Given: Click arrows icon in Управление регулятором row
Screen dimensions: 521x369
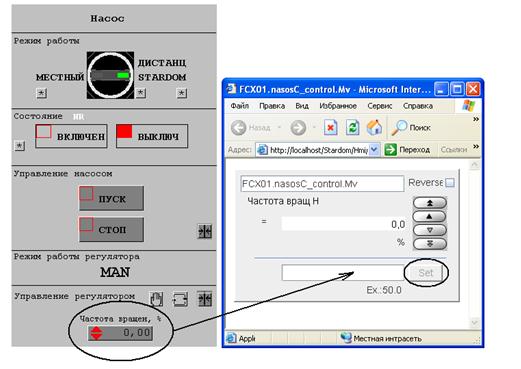Looking at the screenshot, I should coord(205,299).
